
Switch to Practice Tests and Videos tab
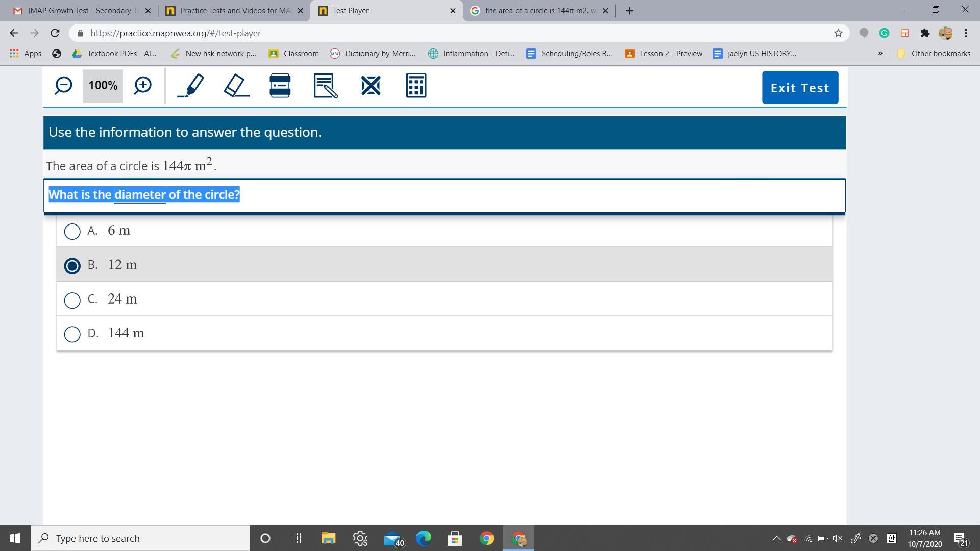(233, 11)
